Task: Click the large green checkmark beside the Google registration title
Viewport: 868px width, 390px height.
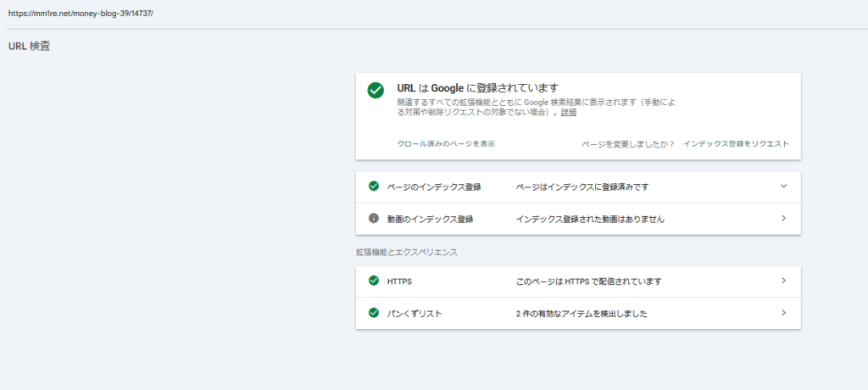Action: point(376,91)
